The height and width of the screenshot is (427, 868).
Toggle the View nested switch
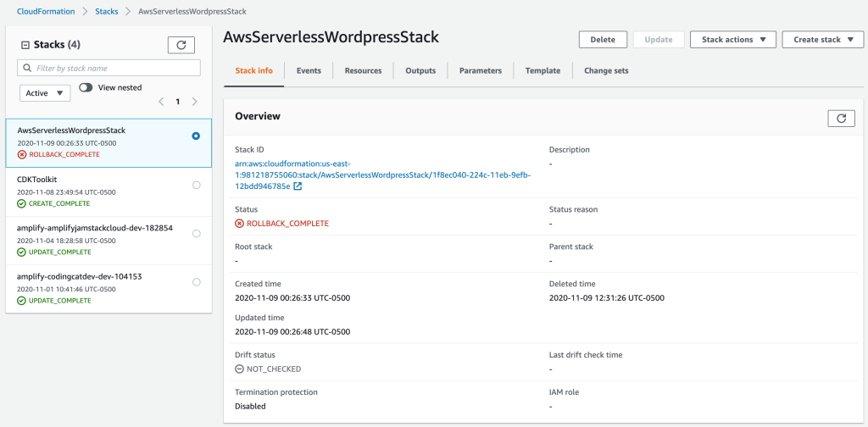pyautogui.click(x=86, y=87)
